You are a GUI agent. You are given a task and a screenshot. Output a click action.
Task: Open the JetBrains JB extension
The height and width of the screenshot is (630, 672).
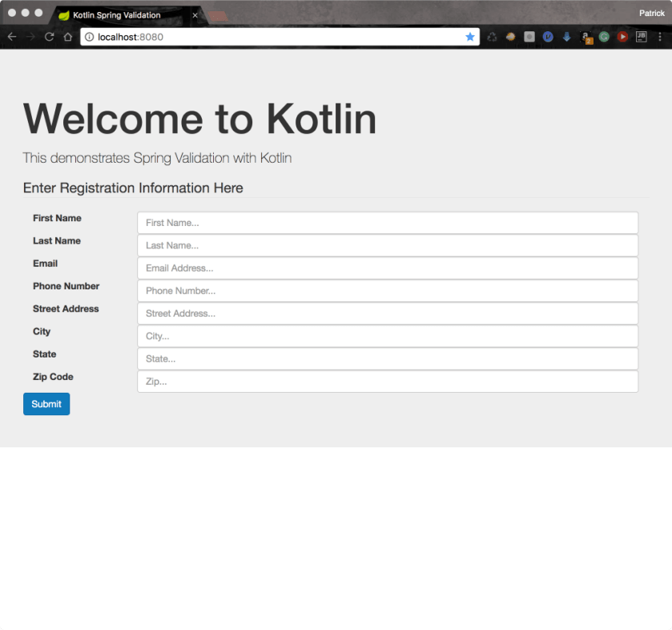coord(641,37)
